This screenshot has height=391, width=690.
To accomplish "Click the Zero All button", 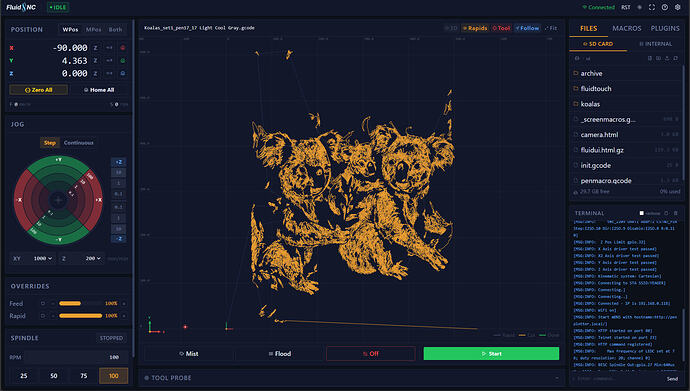I will tap(39, 90).
